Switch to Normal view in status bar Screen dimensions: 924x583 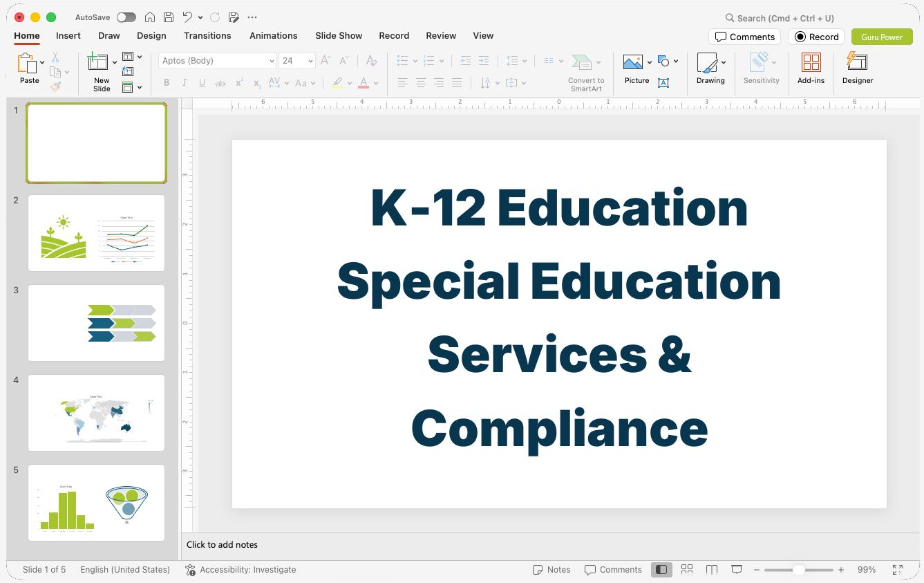[661, 570]
